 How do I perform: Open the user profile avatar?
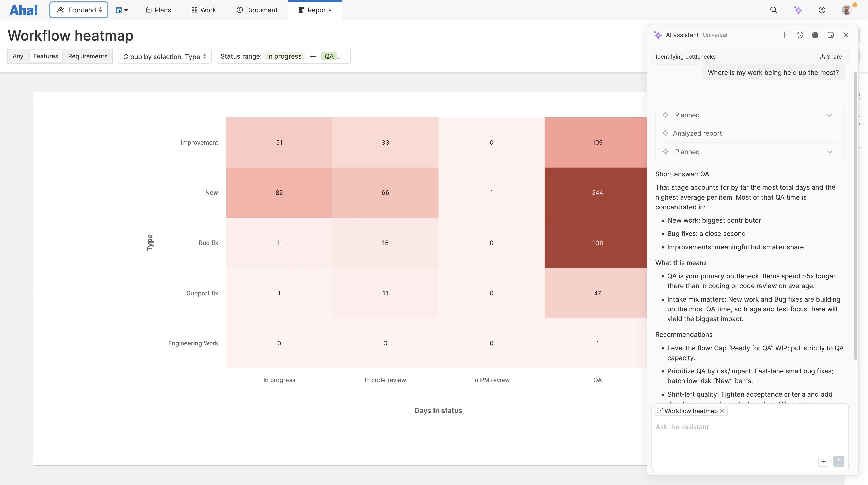tap(846, 10)
